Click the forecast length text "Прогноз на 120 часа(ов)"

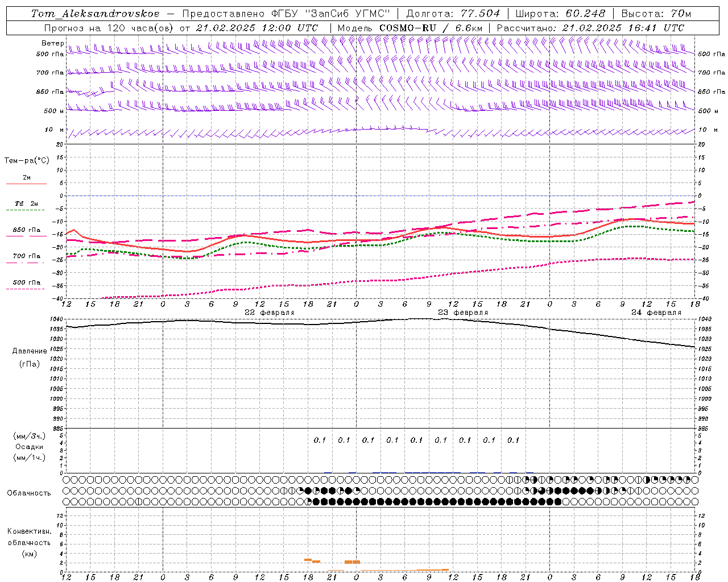point(109,28)
